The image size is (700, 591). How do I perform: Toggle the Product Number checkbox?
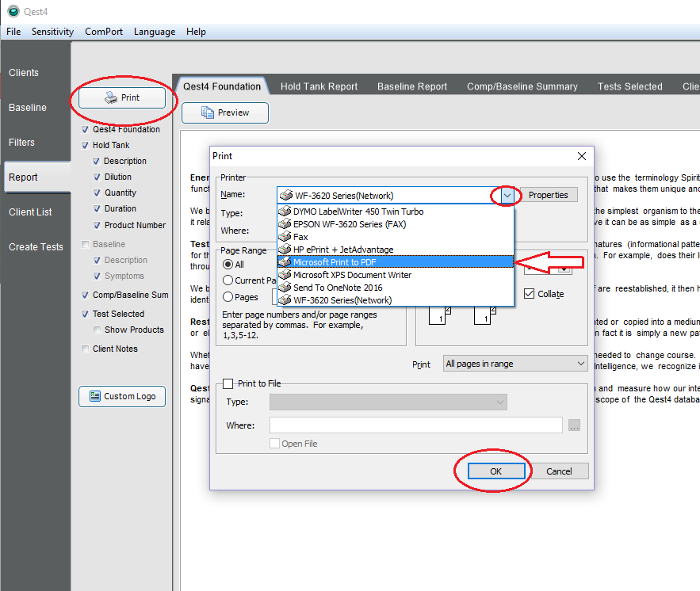point(97,225)
